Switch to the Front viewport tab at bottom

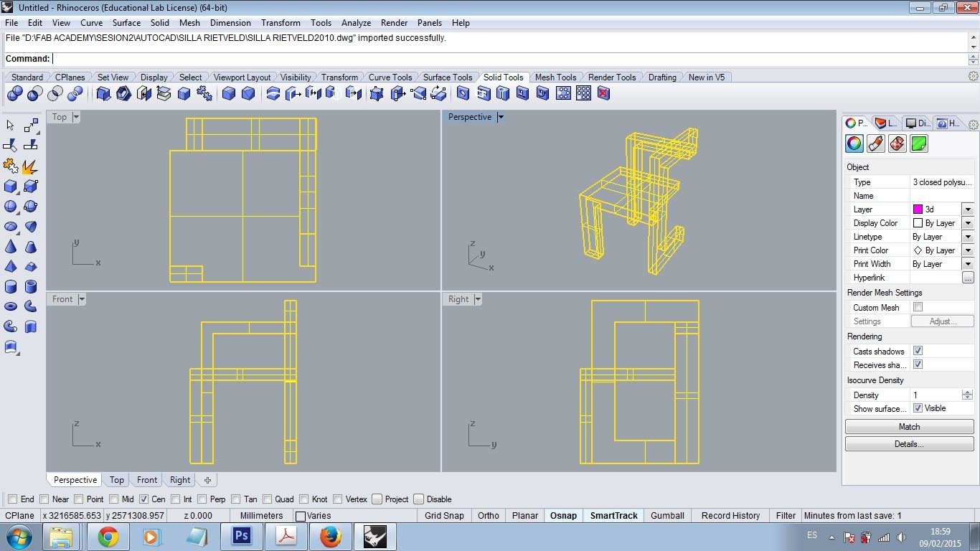pyautogui.click(x=147, y=480)
